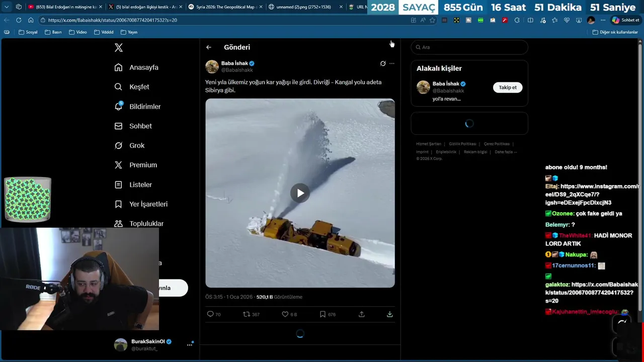Open browser extensions puzzle icon
Viewport: 644px width, 362px height.
click(x=517, y=20)
